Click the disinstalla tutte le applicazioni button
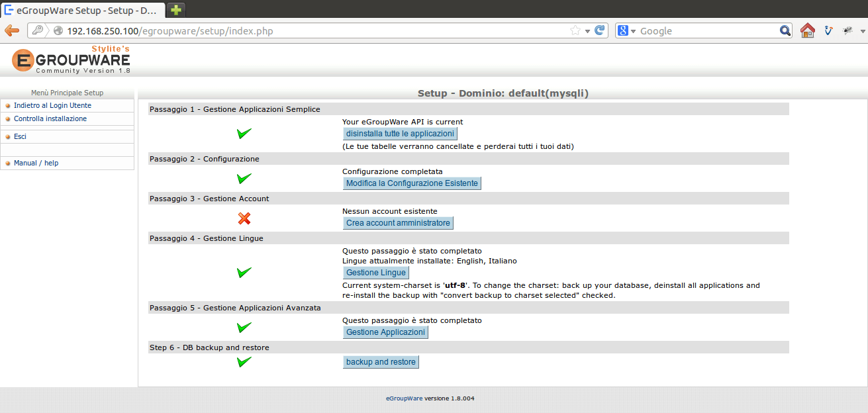 click(x=400, y=134)
